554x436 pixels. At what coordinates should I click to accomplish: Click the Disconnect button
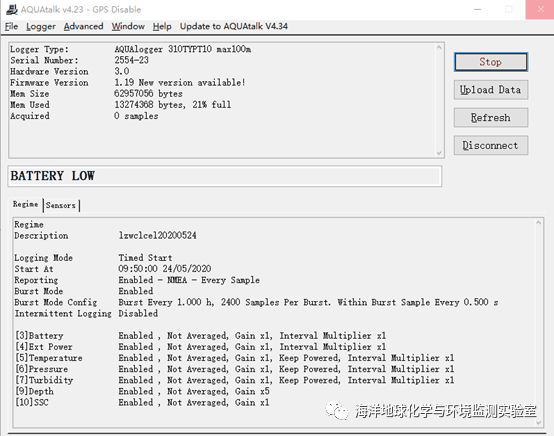491,145
